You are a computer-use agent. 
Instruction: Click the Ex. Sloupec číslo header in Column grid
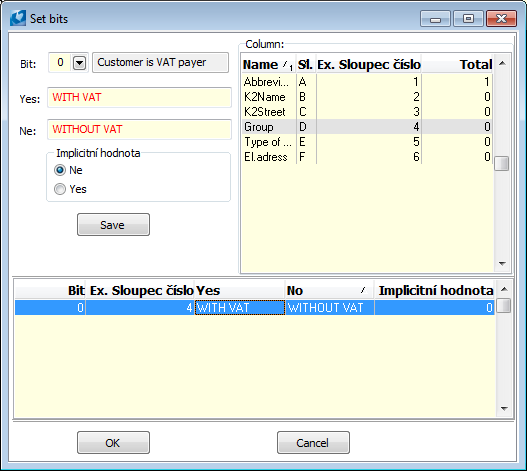click(x=369, y=64)
